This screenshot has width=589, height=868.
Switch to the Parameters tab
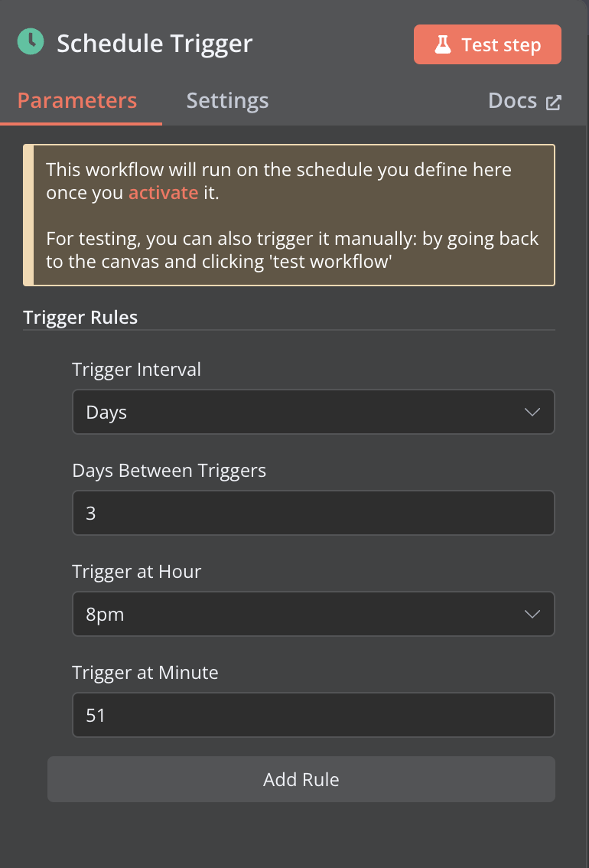(x=77, y=101)
